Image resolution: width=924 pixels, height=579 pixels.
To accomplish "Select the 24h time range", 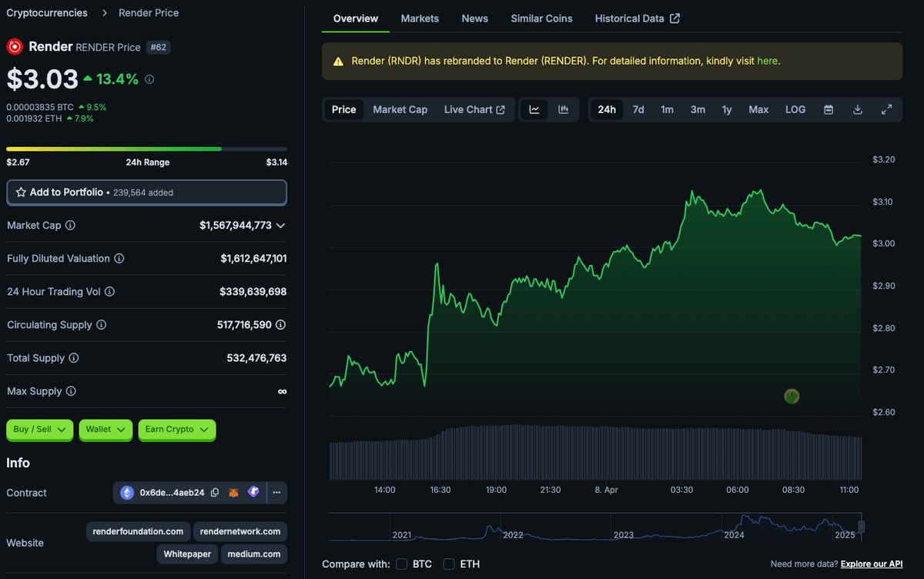I will (x=607, y=109).
